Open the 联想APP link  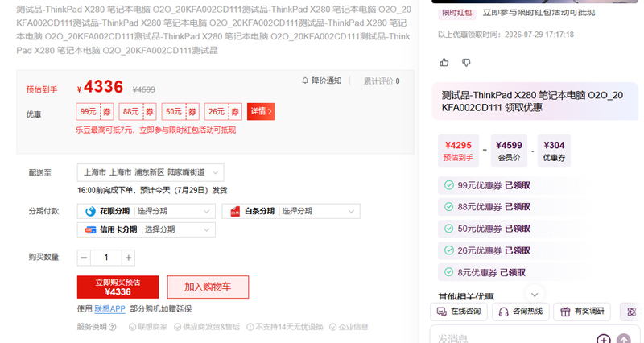click(x=109, y=309)
